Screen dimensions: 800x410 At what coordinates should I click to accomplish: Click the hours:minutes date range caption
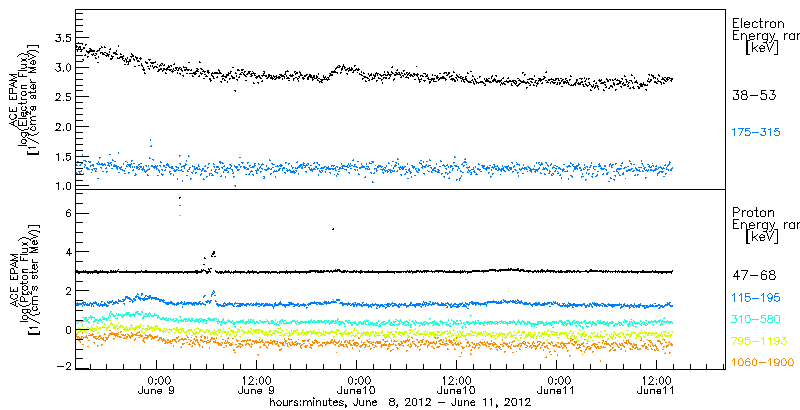click(401, 403)
